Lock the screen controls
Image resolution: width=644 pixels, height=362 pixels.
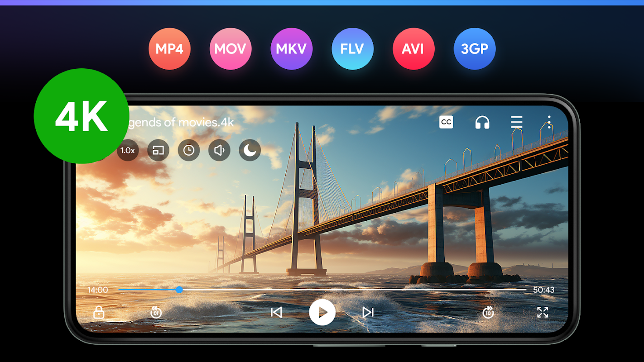pos(99,312)
